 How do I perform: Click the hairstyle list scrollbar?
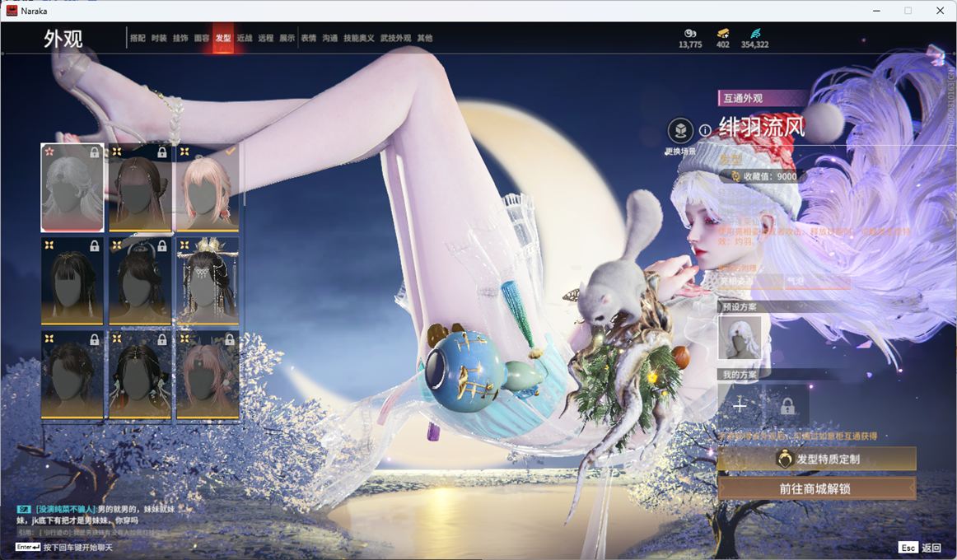point(244,177)
